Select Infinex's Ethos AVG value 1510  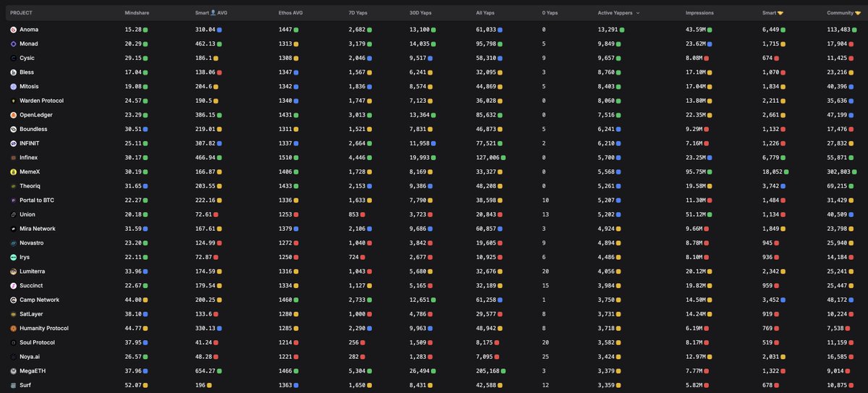286,158
